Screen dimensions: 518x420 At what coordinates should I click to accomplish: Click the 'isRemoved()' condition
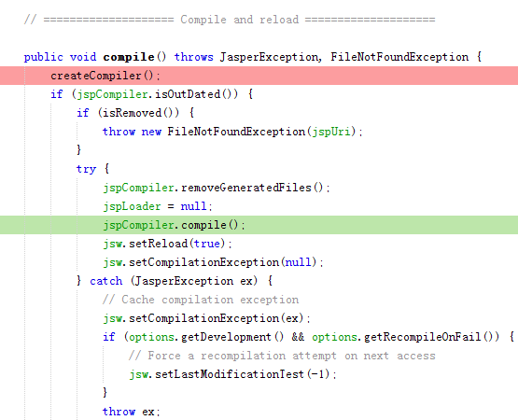[x=141, y=113]
